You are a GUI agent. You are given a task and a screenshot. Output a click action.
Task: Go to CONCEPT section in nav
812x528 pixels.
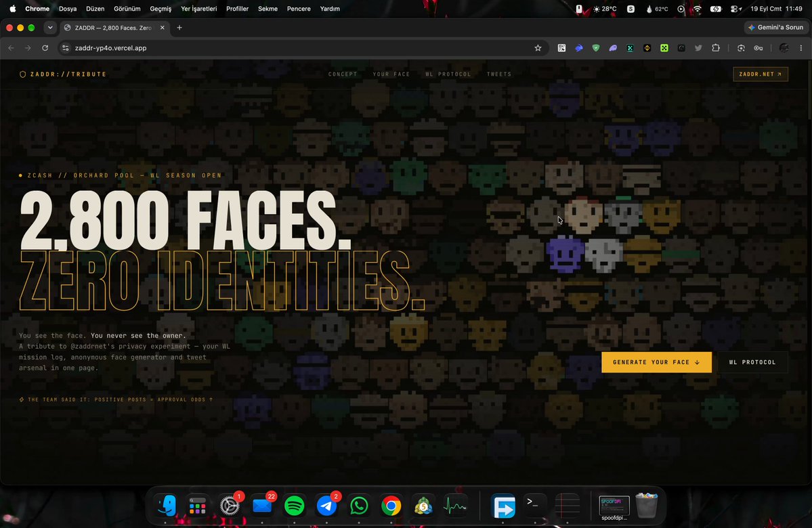coord(343,74)
